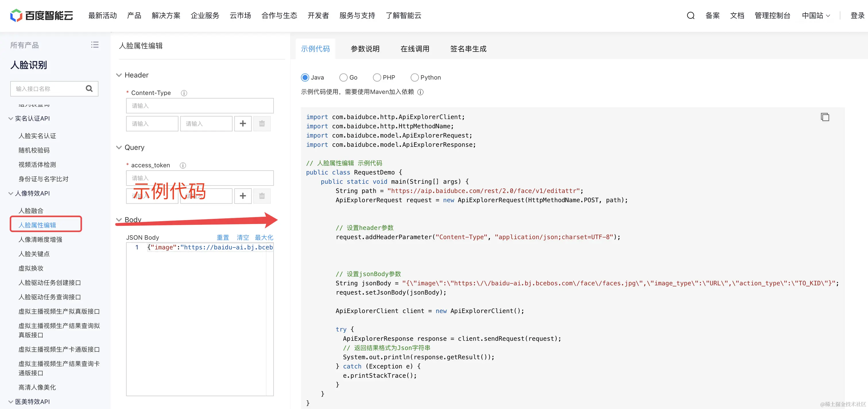Viewport: 868px width, 409px height.
Task: Open the 在线调用 tab
Action: coord(414,49)
